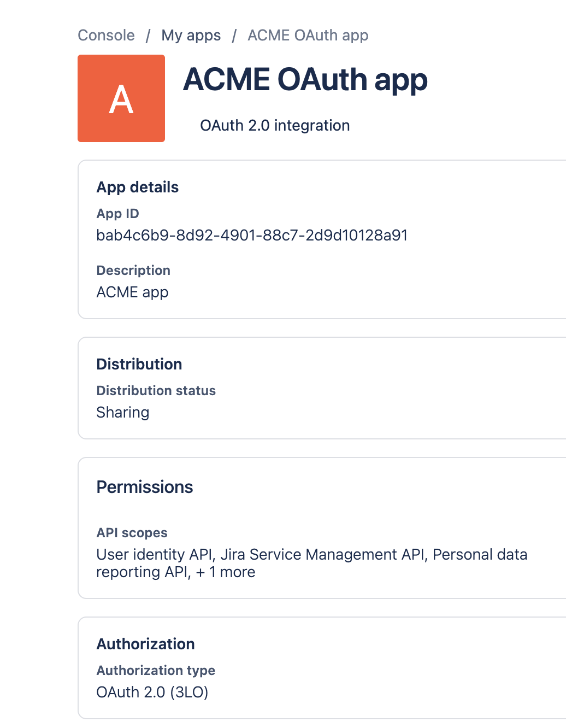Open the Distribution section heading
The width and height of the screenshot is (566, 728).
click(139, 365)
